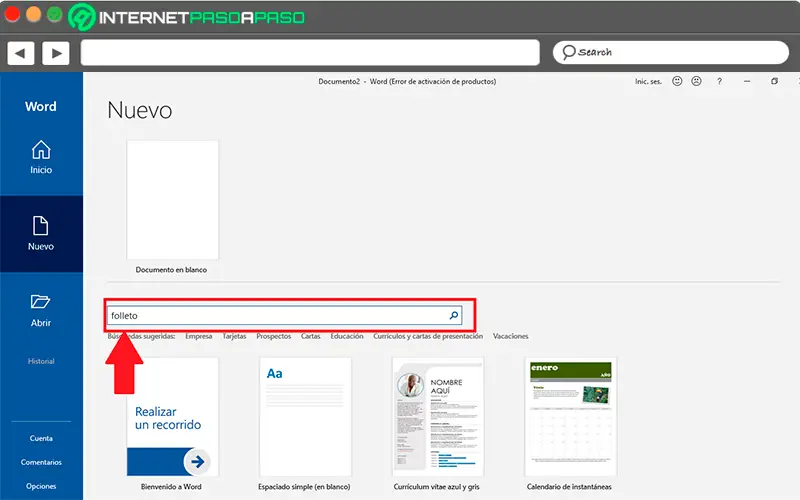Open the Documento en blanco template thumbnail
This screenshot has height=500, width=800.
(172, 200)
